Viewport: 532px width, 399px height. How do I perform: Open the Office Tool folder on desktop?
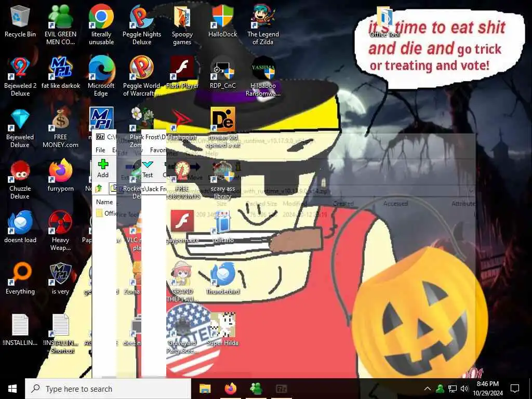(x=385, y=21)
